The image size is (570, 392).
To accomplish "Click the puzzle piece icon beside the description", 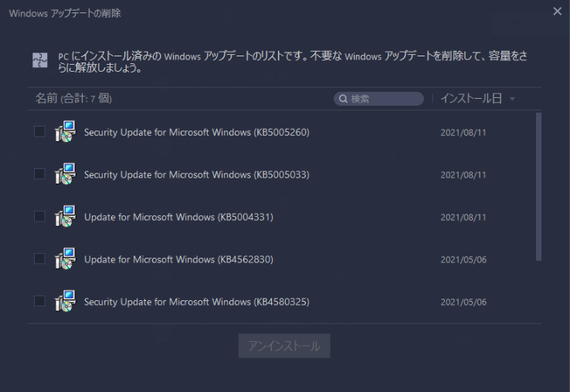I will pos(40,60).
